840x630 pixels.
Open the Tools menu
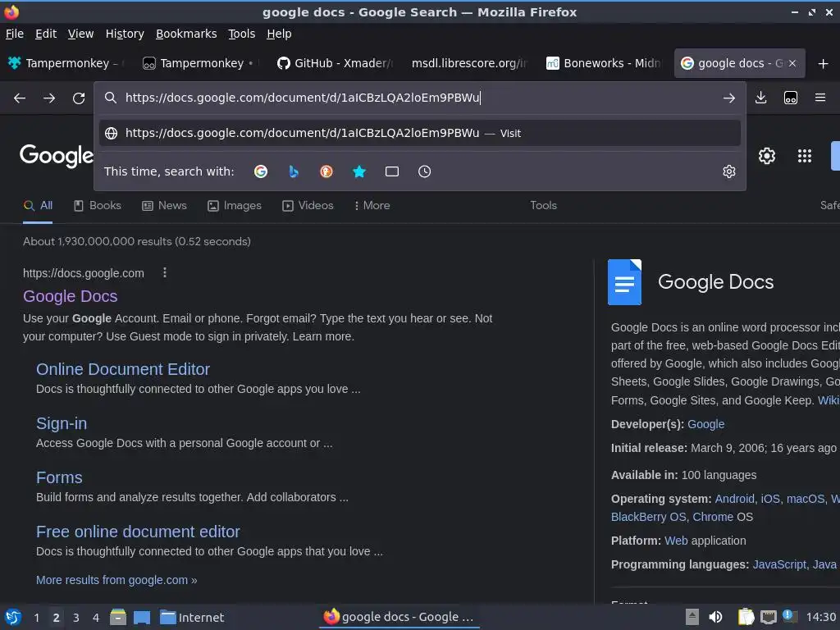pos(242,34)
